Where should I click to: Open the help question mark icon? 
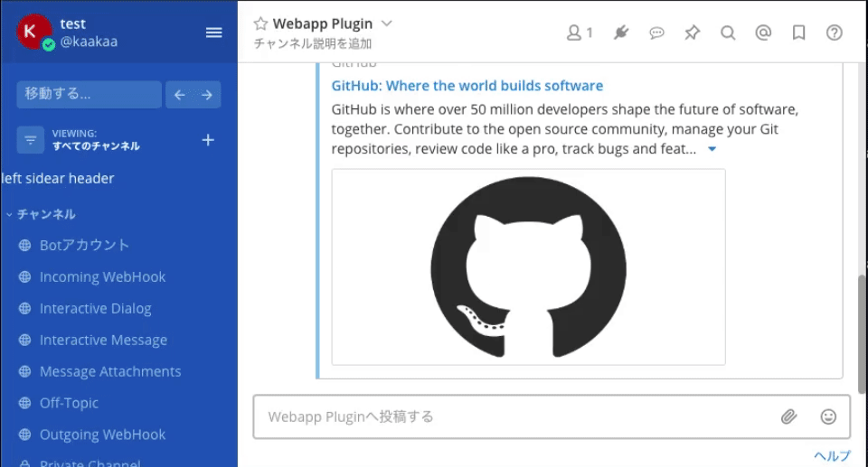pyautogui.click(x=835, y=33)
